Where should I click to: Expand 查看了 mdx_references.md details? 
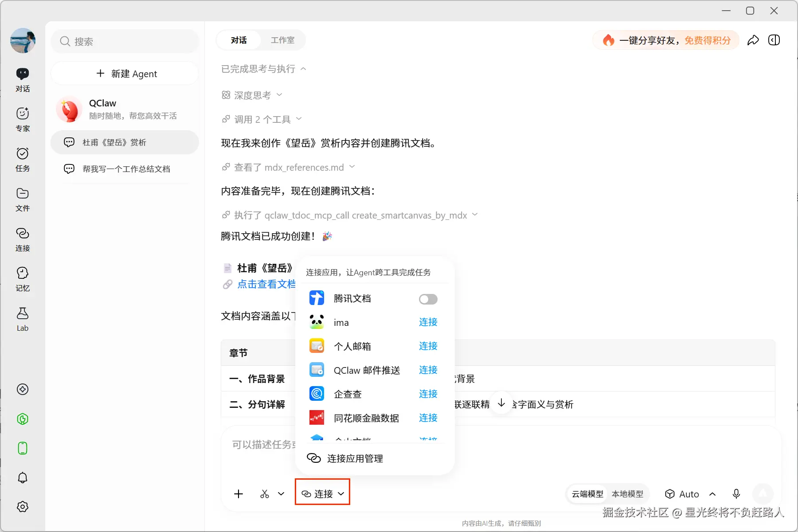tap(289, 167)
